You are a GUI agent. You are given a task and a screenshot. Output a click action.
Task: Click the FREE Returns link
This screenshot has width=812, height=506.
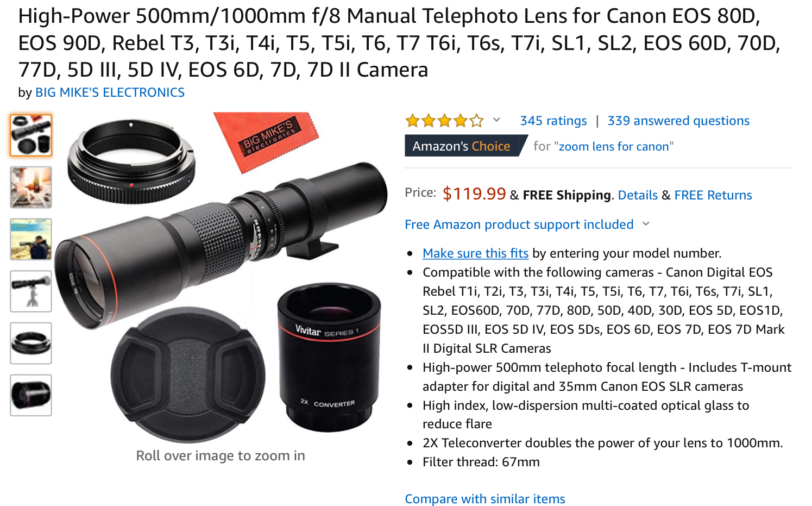[x=713, y=195]
